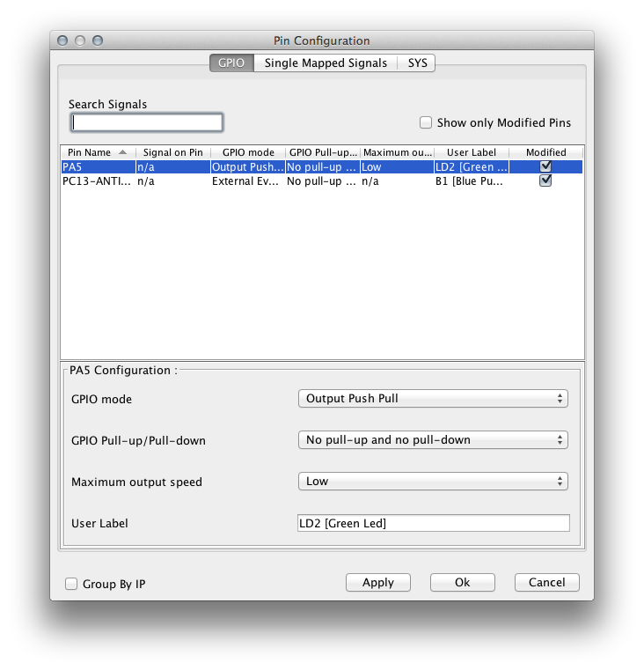Switch to the GPIO tab
This screenshot has width=644, height=670.
pyautogui.click(x=232, y=63)
